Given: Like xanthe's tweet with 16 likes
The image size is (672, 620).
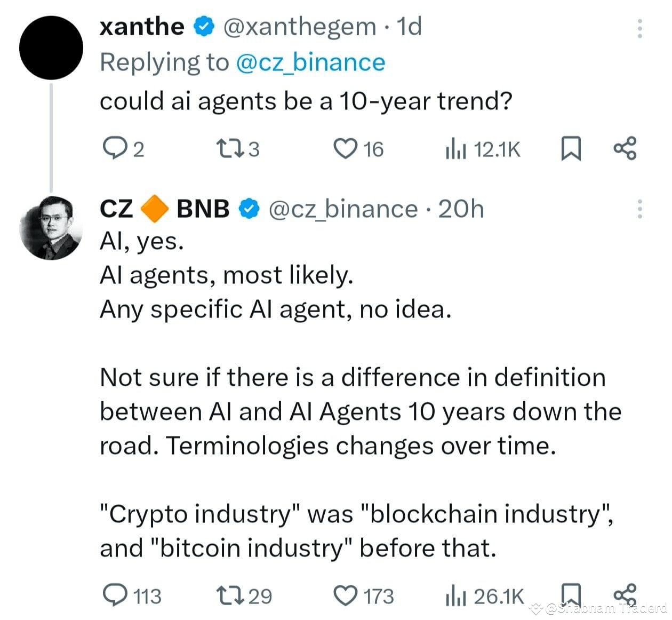Looking at the screenshot, I should (345, 148).
